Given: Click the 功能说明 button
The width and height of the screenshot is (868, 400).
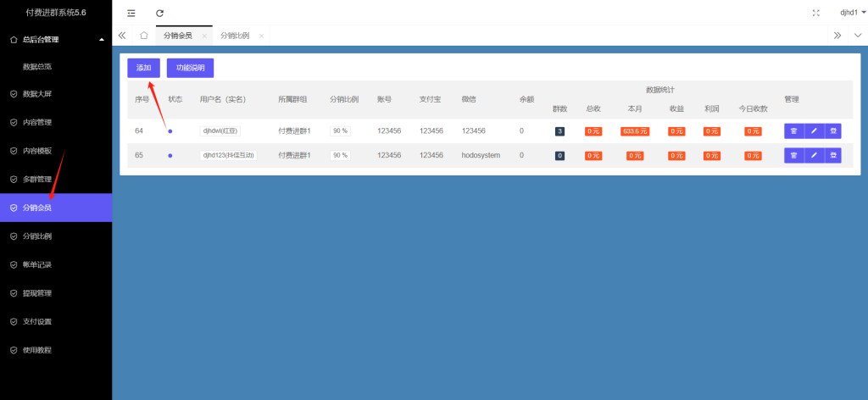Looking at the screenshot, I should (190, 68).
